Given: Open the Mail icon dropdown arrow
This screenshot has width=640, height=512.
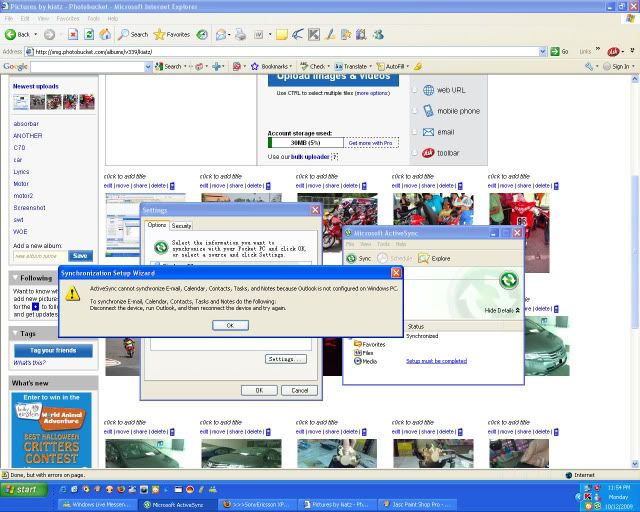Looking at the screenshot, I should (x=229, y=35).
